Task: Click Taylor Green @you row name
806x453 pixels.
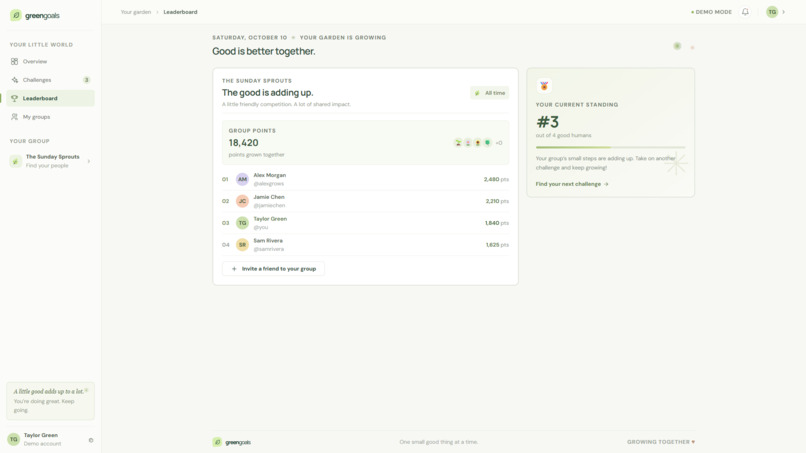Action: point(270,219)
